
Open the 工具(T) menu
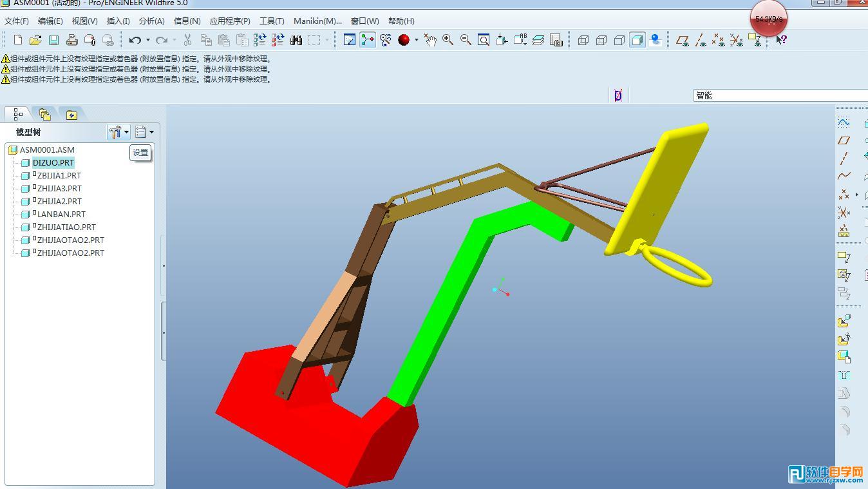coord(272,21)
